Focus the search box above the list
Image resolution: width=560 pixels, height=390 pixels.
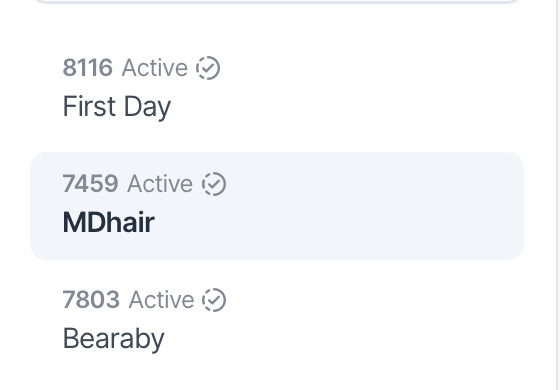coord(277,1)
